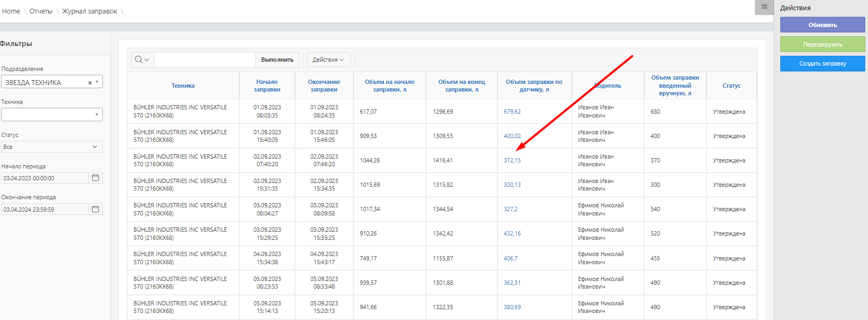Open the end period calendar picker
Viewport: 868px width, 320px height.
pyautogui.click(x=95, y=210)
